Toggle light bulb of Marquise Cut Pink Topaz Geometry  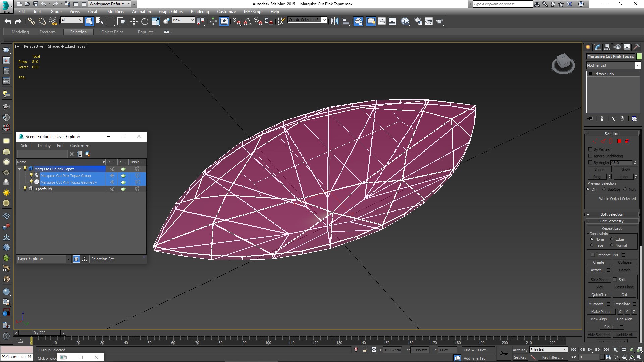coord(31,182)
